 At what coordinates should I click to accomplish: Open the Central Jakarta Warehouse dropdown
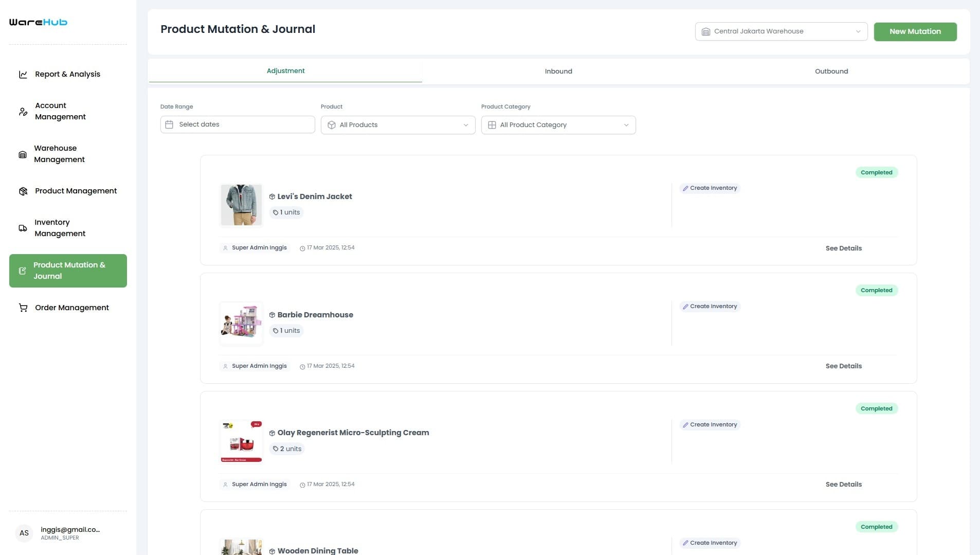coord(781,31)
